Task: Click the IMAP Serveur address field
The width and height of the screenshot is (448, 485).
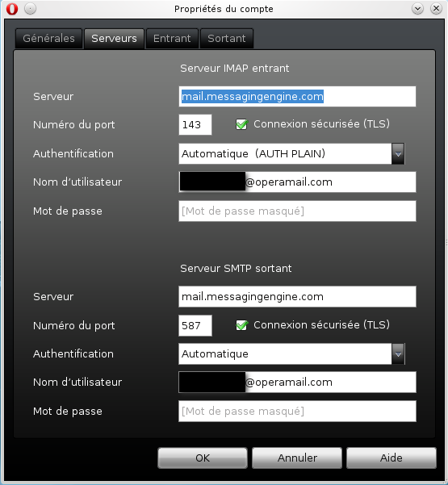Action: pos(297,97)
